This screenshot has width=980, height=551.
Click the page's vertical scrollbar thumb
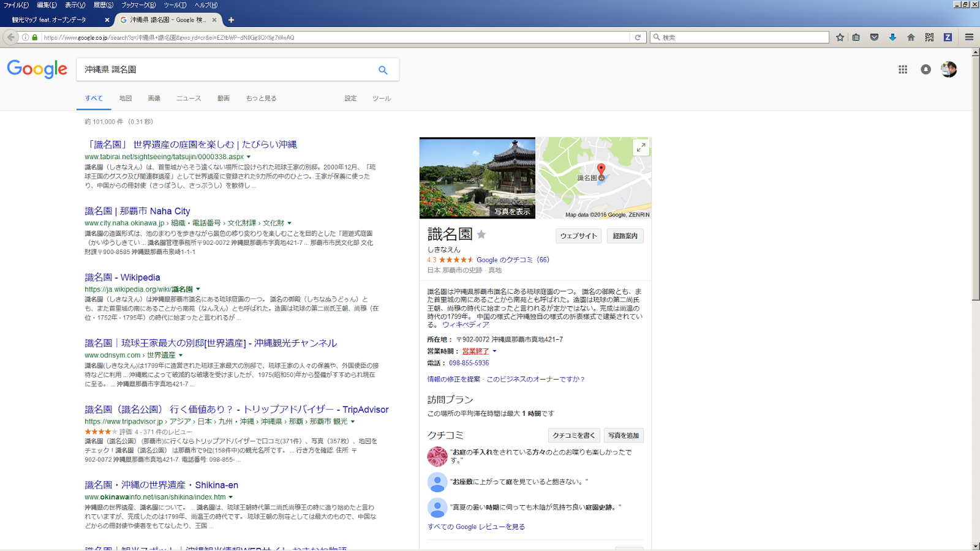[x=976, y=178]
